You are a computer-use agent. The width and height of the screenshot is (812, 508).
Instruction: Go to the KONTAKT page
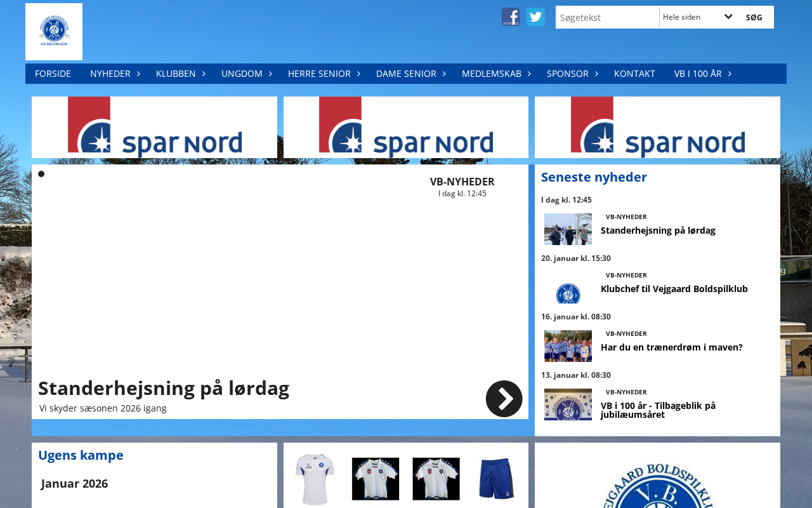pyautogui.click(x=634, y=74)
